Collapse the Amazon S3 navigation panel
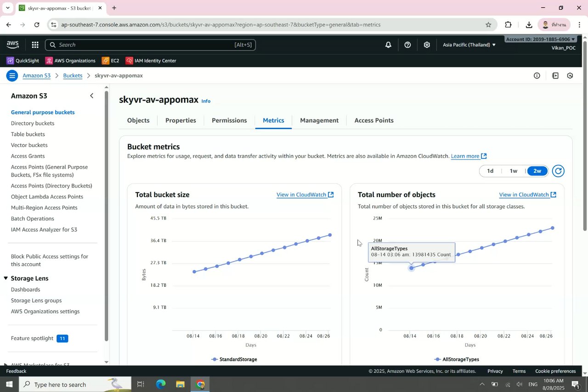 click(91, 96)
